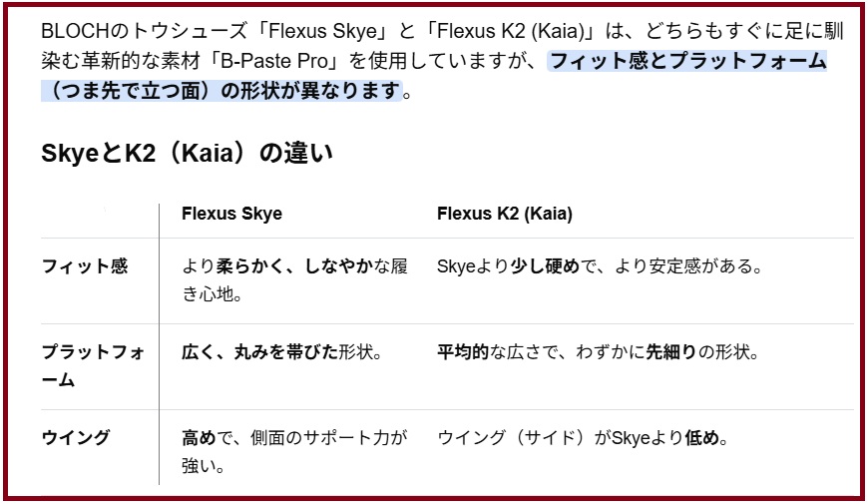The height and width of the screenshot is (504, 868).
Task: Click the bold text "広く、丸みを帯びた"
Action: tap(259, 353)
